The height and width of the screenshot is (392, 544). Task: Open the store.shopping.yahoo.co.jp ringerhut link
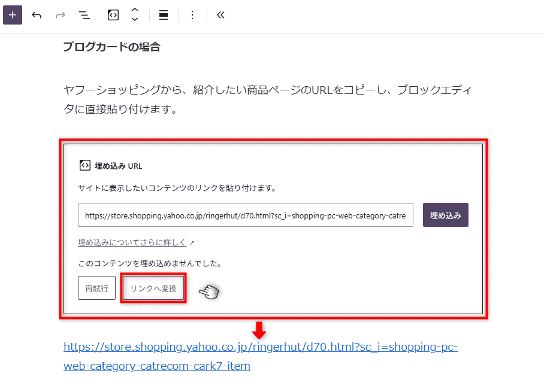coord(260,356)
